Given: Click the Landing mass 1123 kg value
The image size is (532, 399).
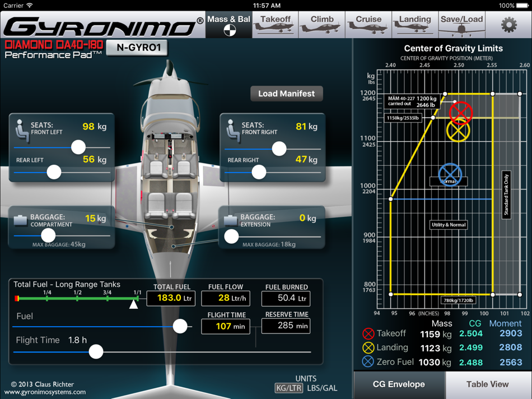Looking at the screenshot, I should 436,348.
